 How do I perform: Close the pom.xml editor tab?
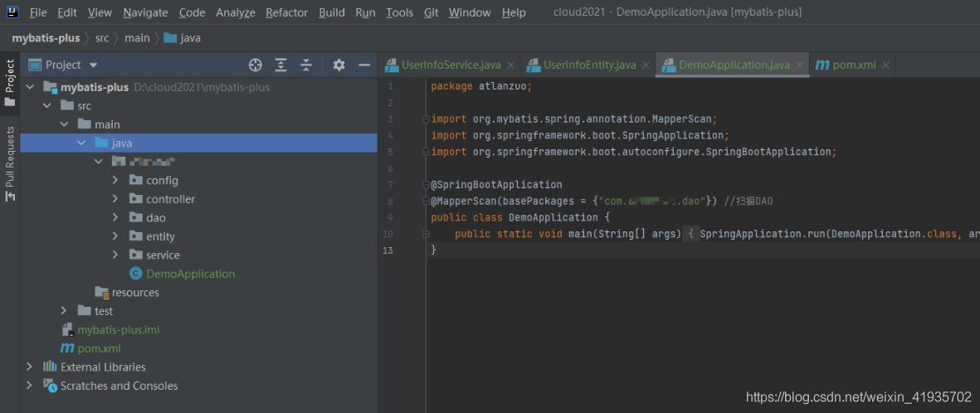coord(885,65)
